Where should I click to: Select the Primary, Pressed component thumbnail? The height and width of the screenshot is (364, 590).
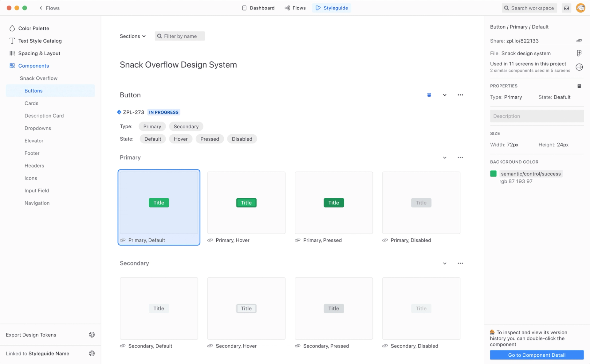334,203
